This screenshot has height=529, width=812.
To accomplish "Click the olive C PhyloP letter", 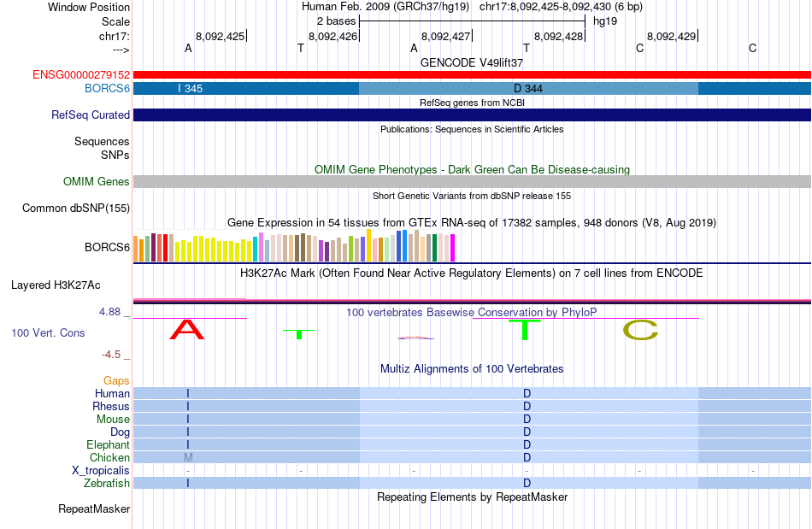I will (x=640, y=330).
